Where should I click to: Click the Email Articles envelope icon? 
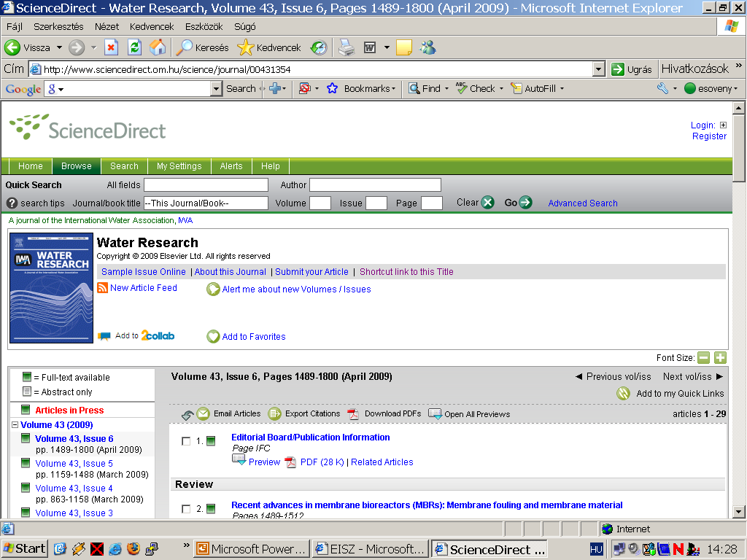coord(203,414)
